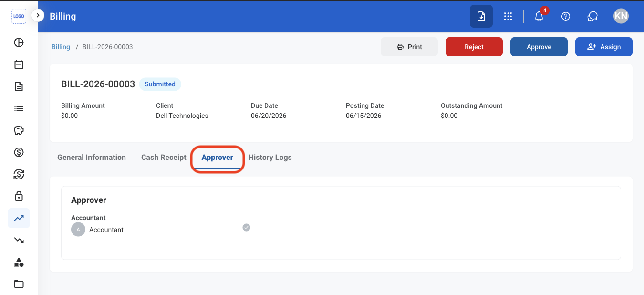Select the General Information tab

click(92, 158)
